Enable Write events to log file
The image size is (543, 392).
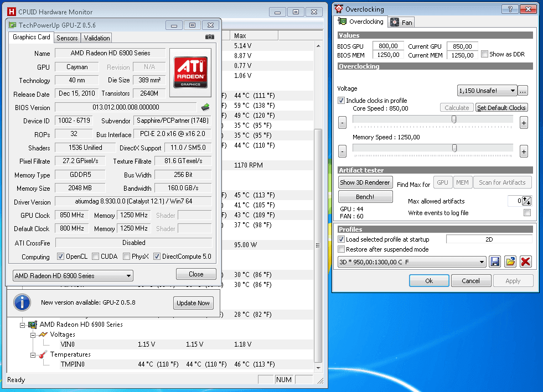[x=527, y=213]
